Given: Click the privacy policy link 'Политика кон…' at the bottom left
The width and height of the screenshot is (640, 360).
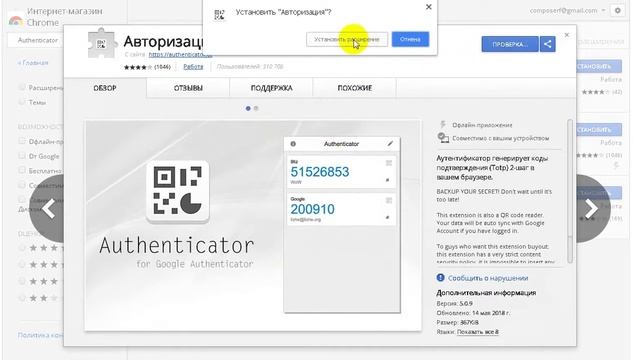Looking at the screenshot, I should pos(40,335).
